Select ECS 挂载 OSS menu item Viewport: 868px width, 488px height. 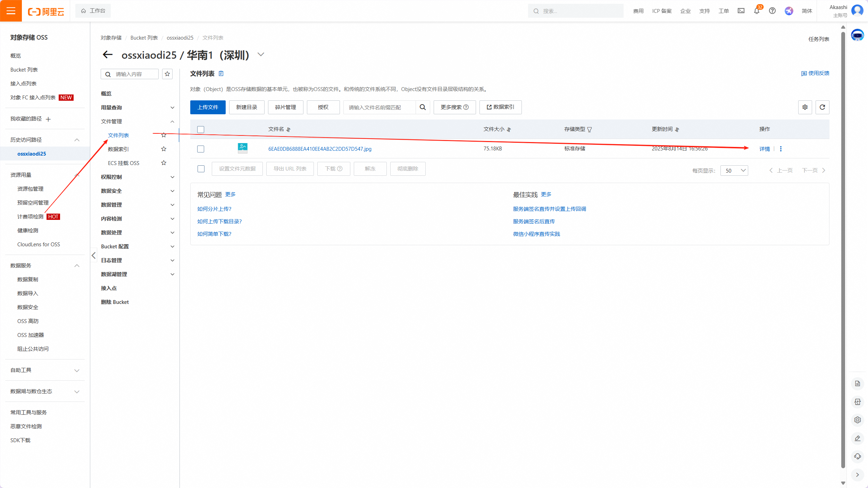tap(124, 163)
